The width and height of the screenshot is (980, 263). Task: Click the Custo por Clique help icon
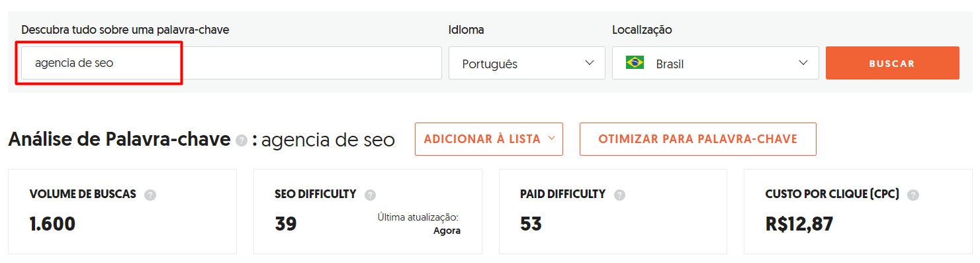(913, 195)
